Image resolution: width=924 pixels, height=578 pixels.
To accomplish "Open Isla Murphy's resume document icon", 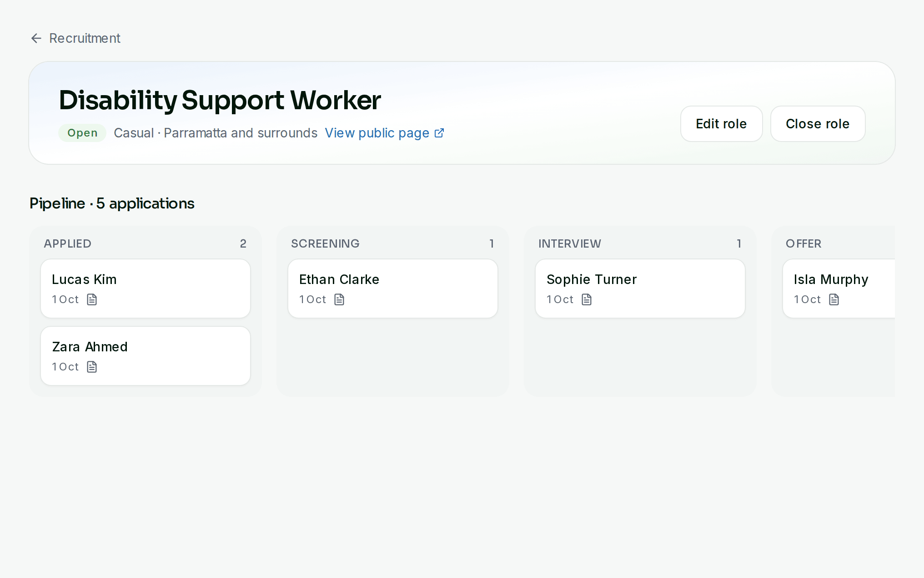I will pyautogui.click(x=834, y=299).
